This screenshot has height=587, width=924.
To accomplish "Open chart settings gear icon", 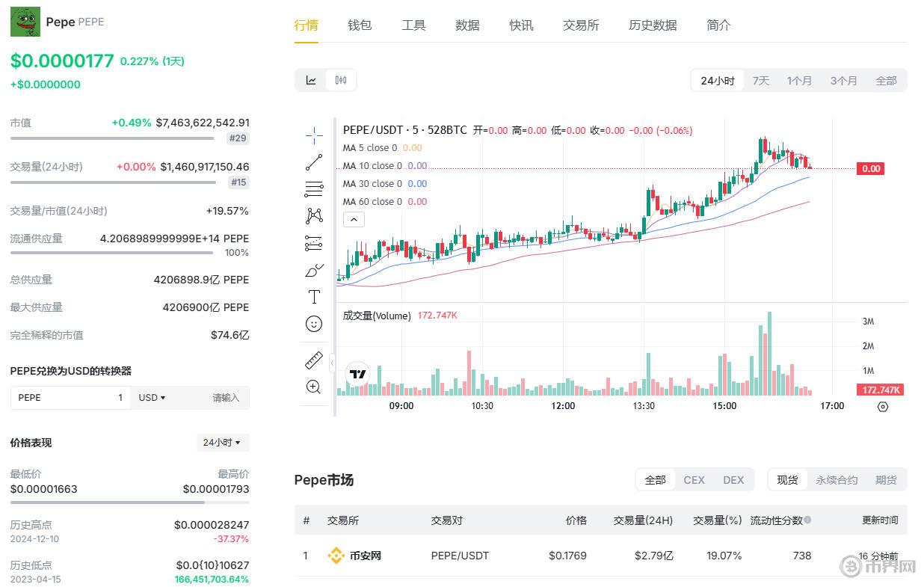I will (882, 407).
